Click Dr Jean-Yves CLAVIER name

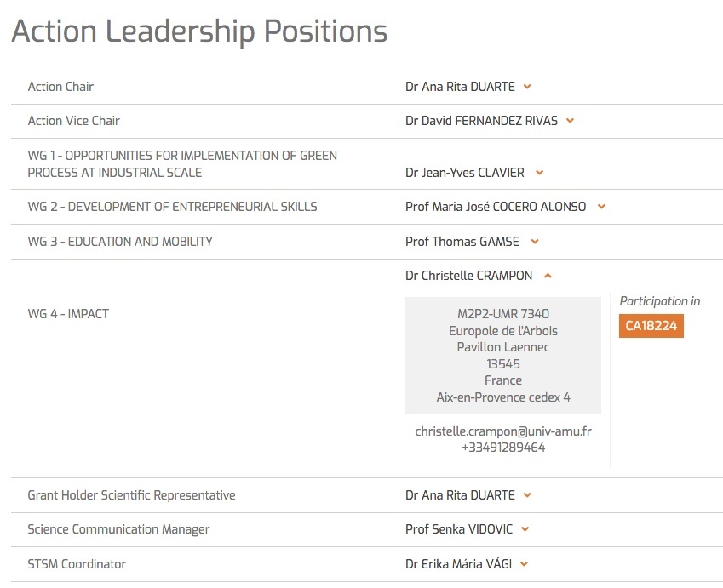465,173
